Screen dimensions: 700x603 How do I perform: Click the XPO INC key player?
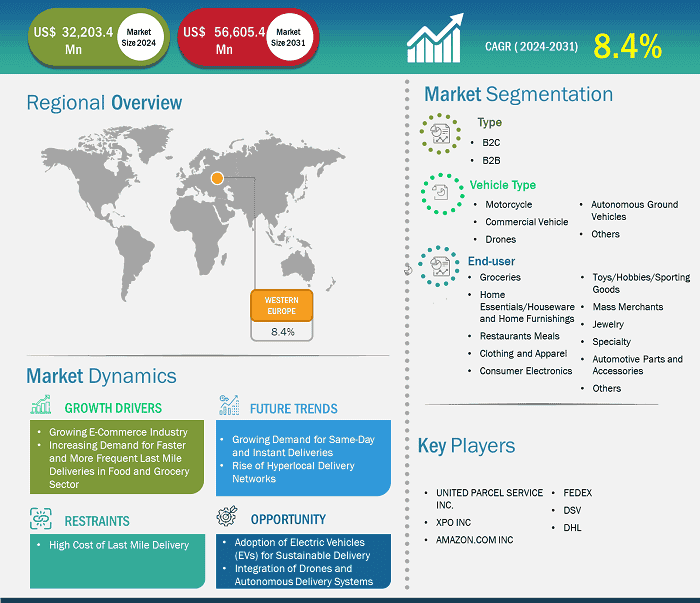[x=453, y=523]
